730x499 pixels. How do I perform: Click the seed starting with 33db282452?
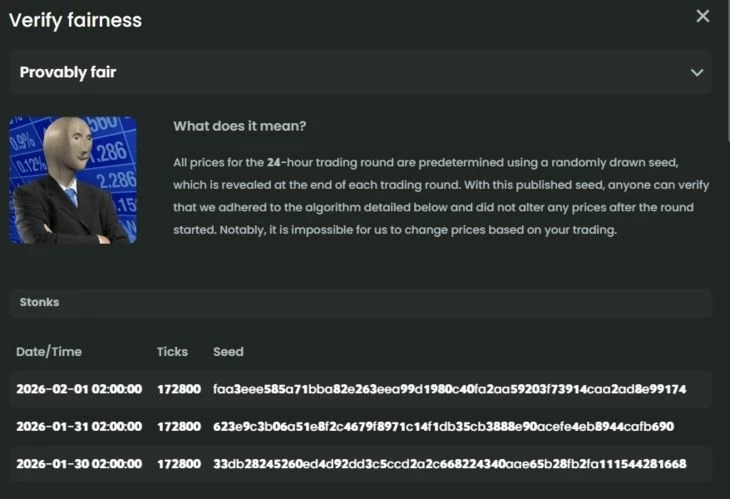(449, 464)
